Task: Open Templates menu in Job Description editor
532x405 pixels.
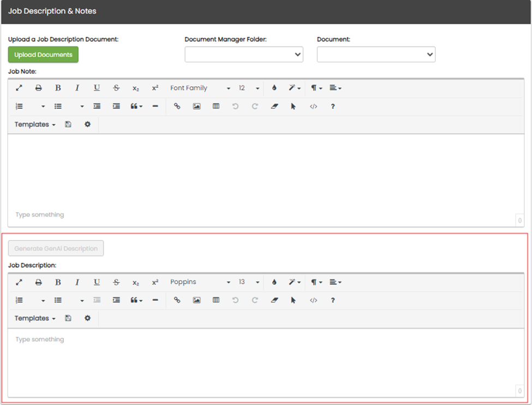Action: pos(35,318)
